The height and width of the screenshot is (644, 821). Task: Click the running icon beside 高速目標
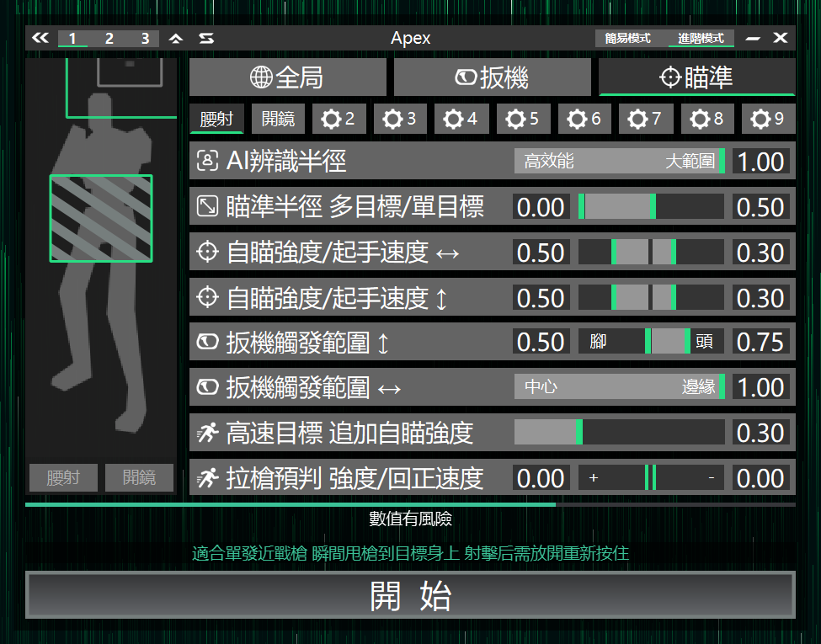[207, 434]
